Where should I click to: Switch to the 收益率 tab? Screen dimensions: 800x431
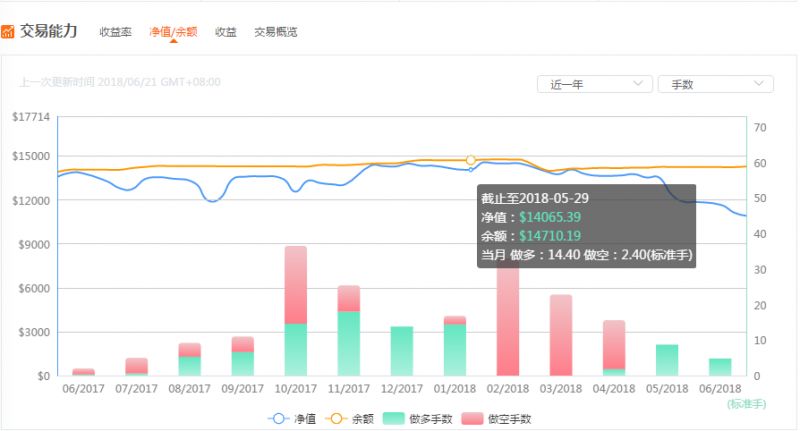coord(115,32)
